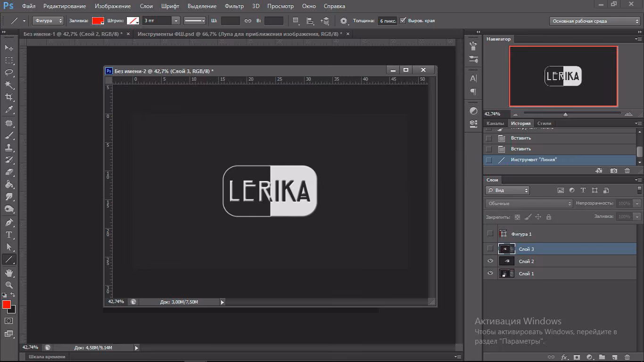The width and height of the screenshot is (644, 362).
Task: Select the Eyedropper tool
Action: [x=9, y=109]
